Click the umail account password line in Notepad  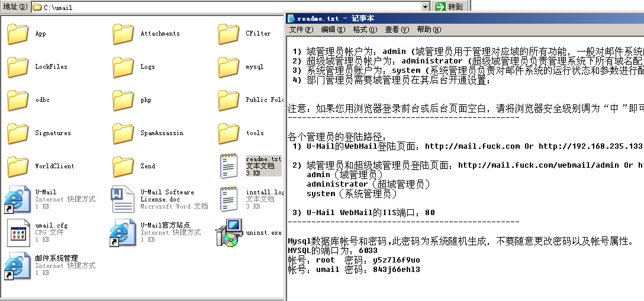tap(354, 270)
